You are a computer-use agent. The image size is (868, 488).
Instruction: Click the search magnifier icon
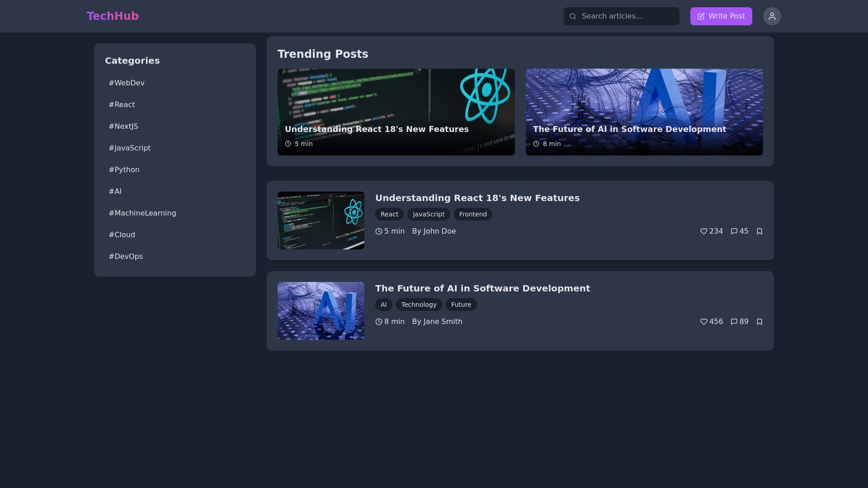click(573, 16)
